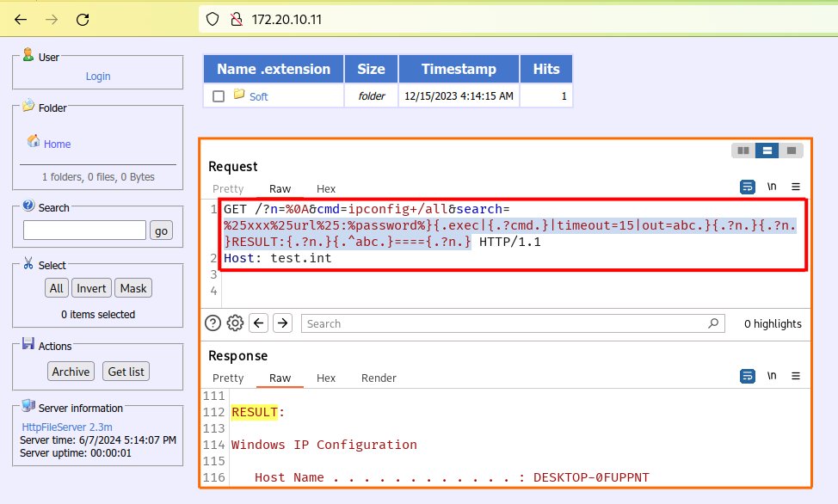Toggle \n non-printable chars in Request pane
The height and width of the screenshot is (504, 838).
772,186
